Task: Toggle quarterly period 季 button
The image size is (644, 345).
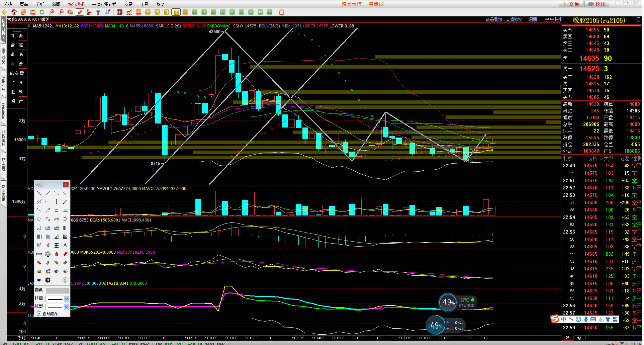Action: click(176, 12)
